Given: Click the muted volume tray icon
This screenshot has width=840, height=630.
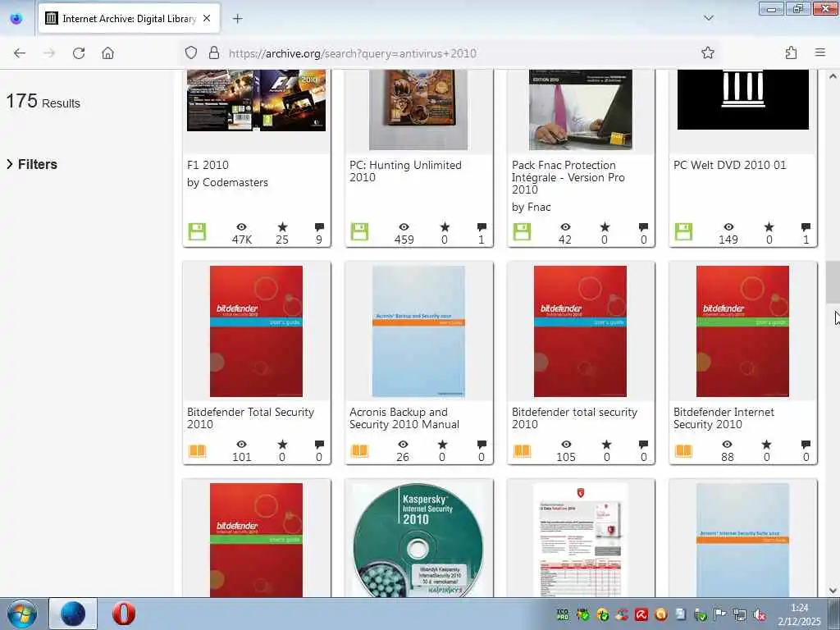Looking at the screenshot, I should [760, 614].
